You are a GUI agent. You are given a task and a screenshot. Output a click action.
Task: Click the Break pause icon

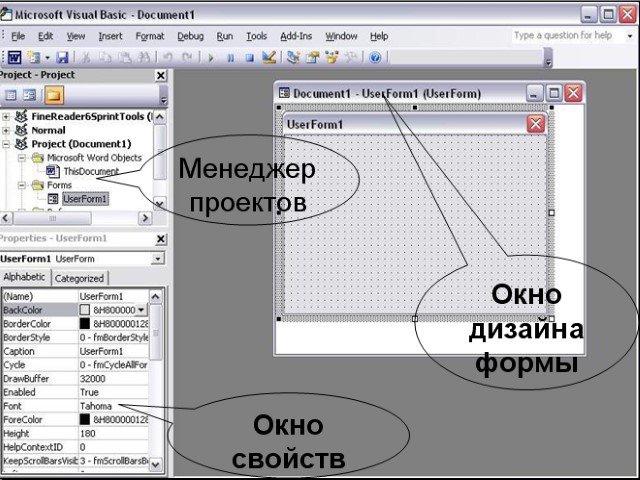(231, 58)
